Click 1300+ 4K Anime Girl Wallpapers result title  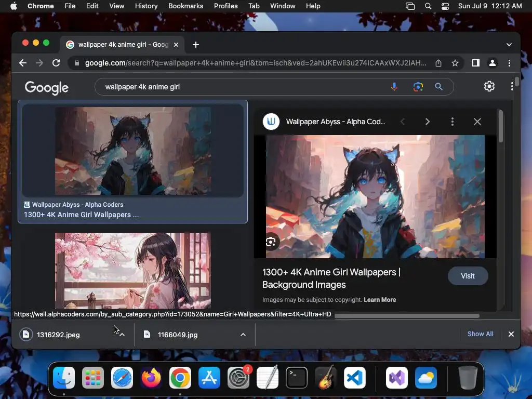click(81, 215)
